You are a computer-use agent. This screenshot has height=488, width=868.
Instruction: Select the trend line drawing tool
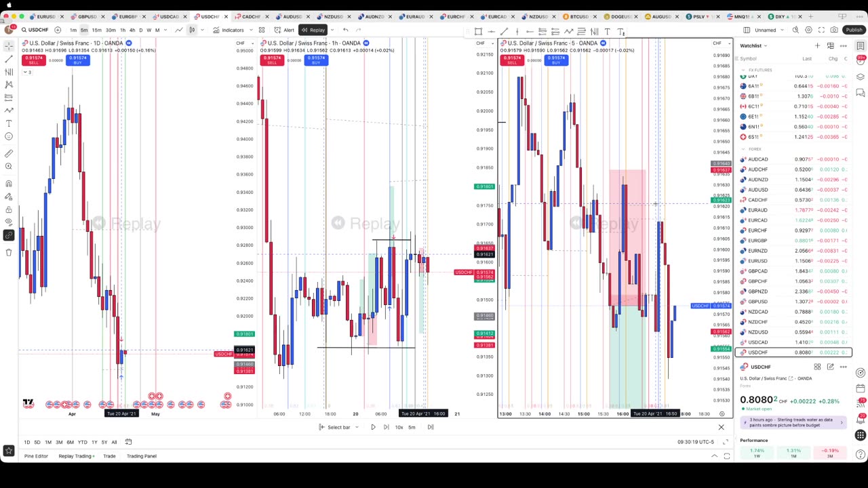pyautogui.click(x=9, y=59)
